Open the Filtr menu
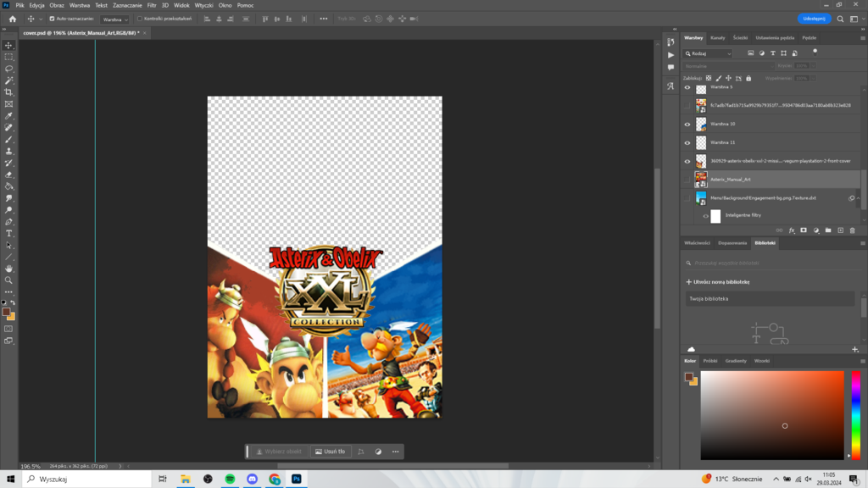This screenshot has height=488, width=868. (x=152, y=6)
